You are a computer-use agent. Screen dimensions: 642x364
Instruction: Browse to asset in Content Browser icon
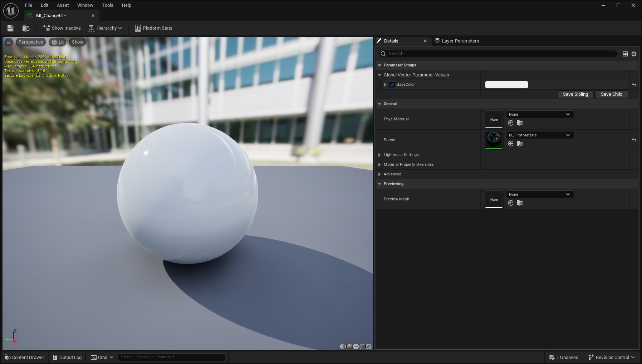26,28
